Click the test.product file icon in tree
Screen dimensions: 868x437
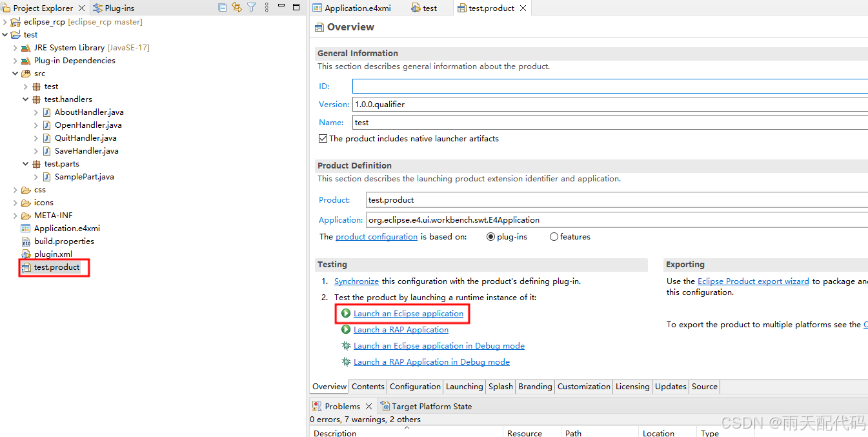point(26,267)
